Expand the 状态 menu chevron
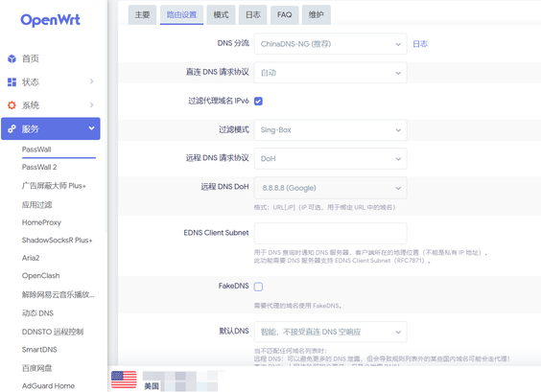 [91, 81]
